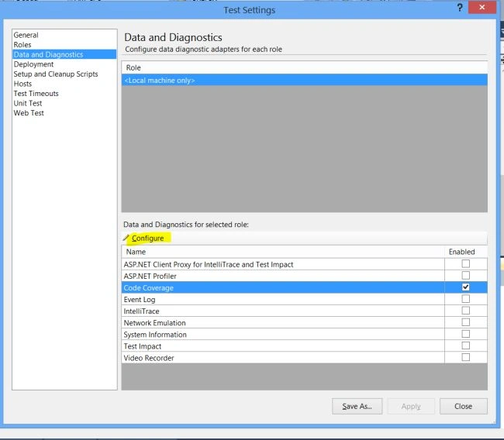
Task: Click the Configure pencil icon
Action: coord(126,238)
